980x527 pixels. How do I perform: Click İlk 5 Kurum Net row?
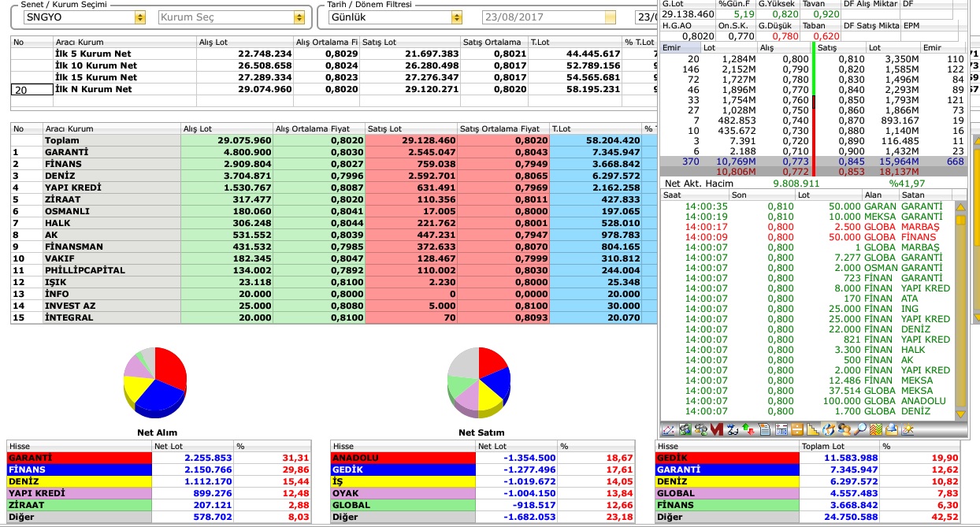coord(334,54)
